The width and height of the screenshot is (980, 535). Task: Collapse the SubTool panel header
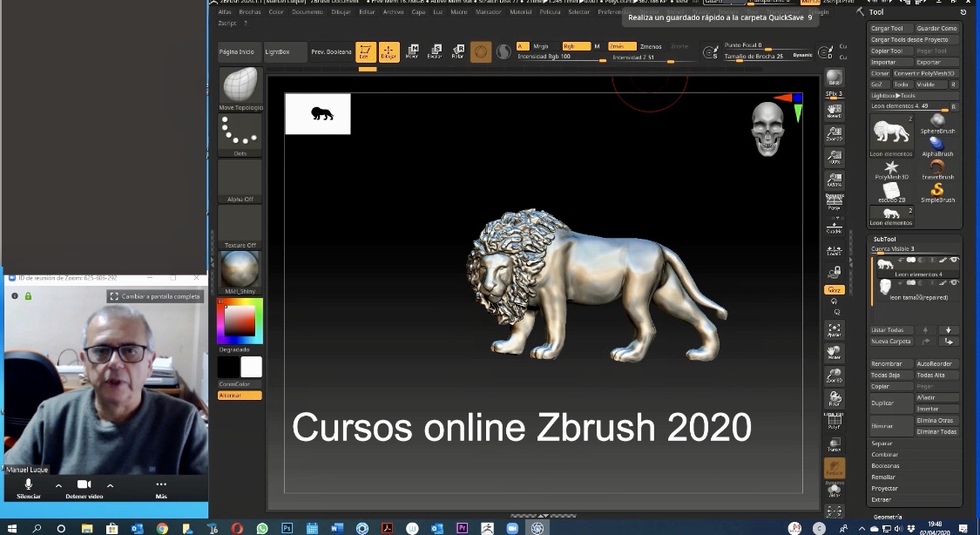click(x=884, y=239)
